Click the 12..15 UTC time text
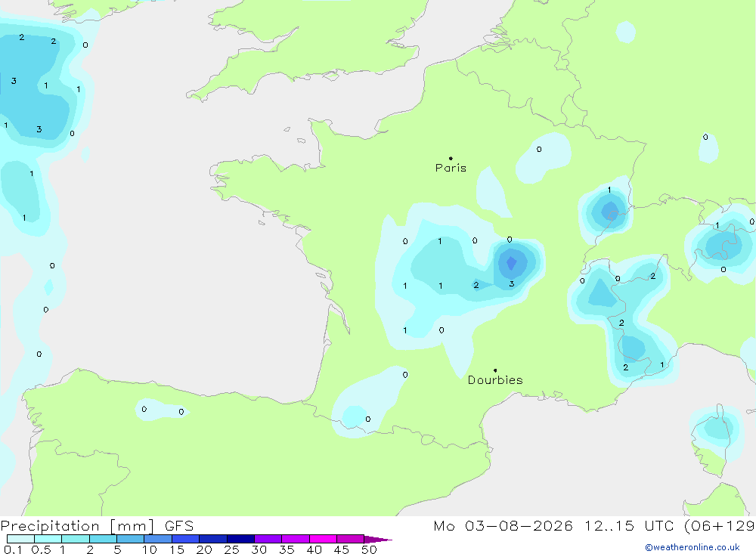 point(629,525)
